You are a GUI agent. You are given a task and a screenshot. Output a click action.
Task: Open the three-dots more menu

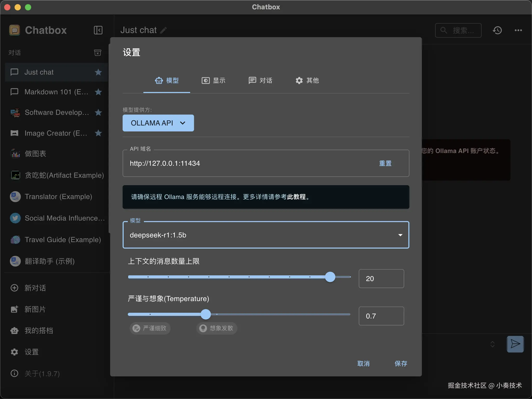pyautogui.click(x=518, y=30)
